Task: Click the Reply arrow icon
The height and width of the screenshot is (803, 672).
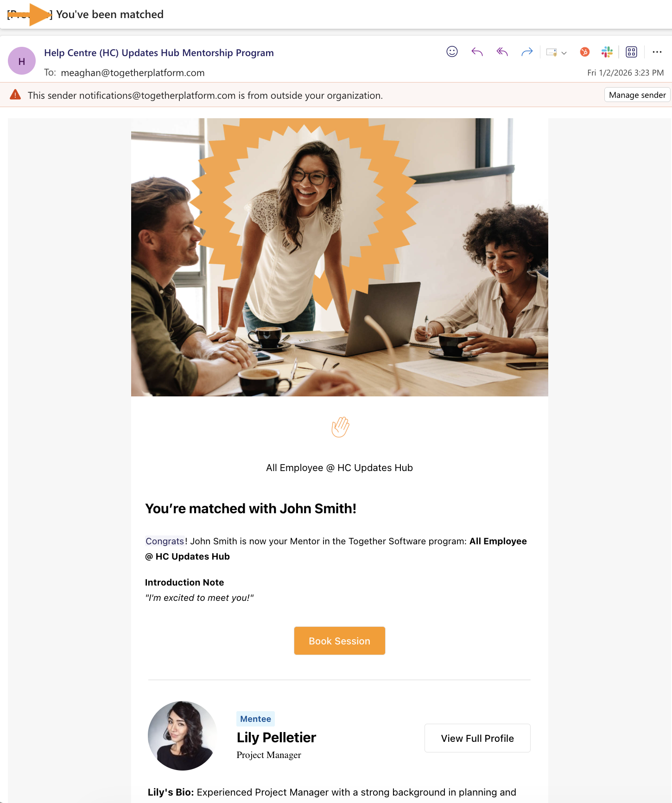Action: (x=477, y=52)
